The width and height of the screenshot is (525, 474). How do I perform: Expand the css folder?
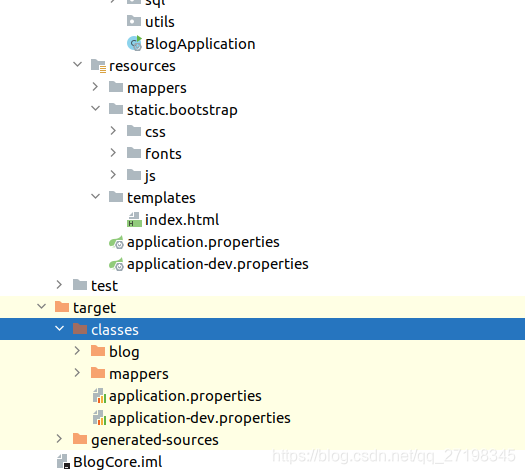113,131
